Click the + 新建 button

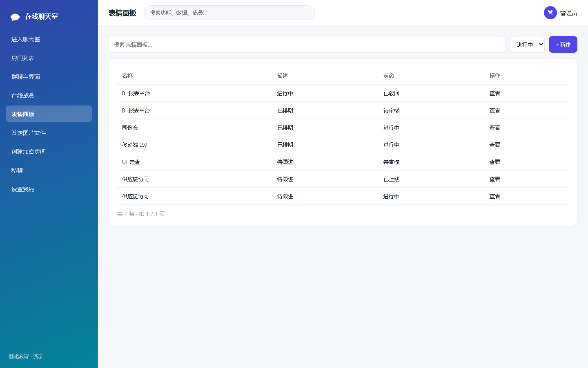pyautogui.click(x=563, y=45)
